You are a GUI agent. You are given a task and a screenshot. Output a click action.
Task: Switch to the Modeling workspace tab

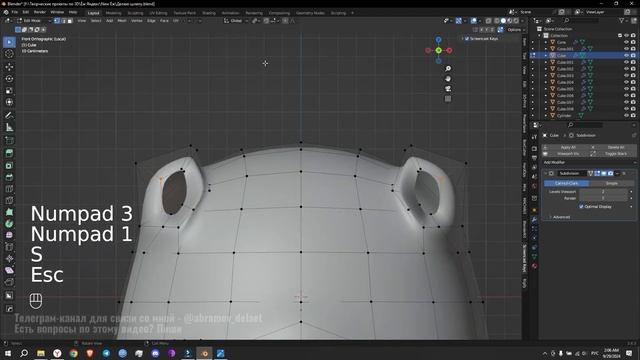113,13
